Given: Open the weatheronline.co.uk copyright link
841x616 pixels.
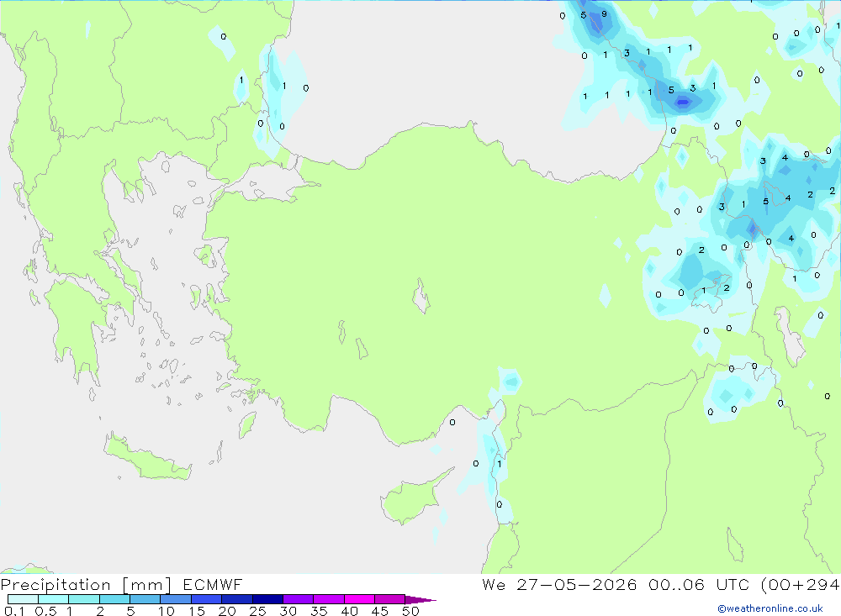Looking at the screenshot, I should pyautogui.click(x=770, y=608).
